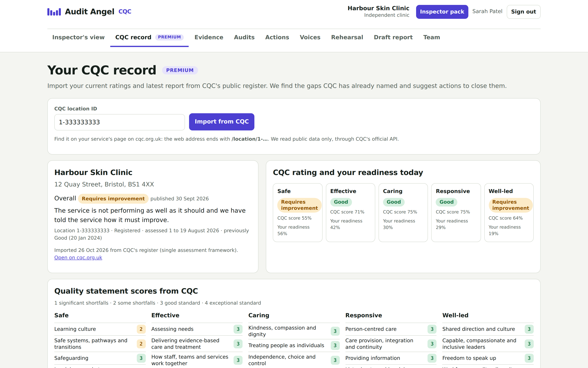Click Kindness, compassion and dignity row
The image size is (588, 368).
click(x=294, y=331)
